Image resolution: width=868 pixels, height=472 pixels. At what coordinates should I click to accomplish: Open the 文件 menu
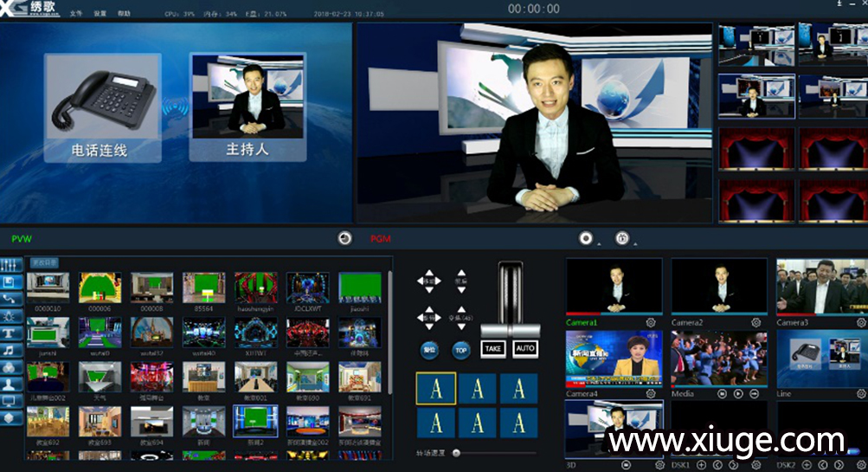click(x=76, y=14)
